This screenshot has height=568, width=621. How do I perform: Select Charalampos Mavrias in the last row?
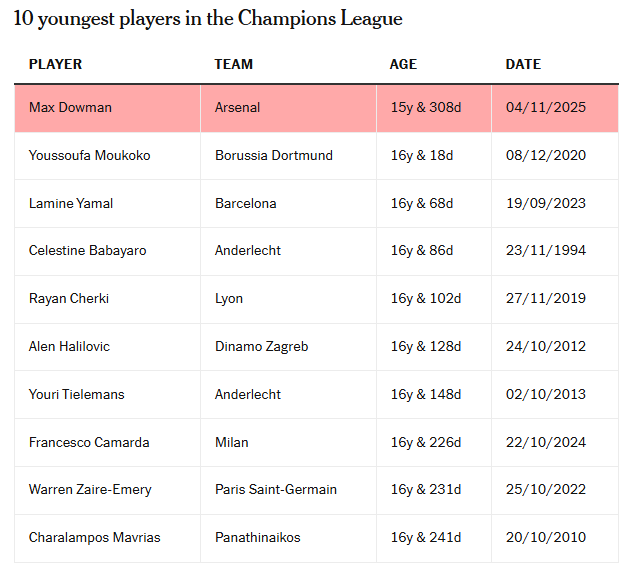point(94,538)
